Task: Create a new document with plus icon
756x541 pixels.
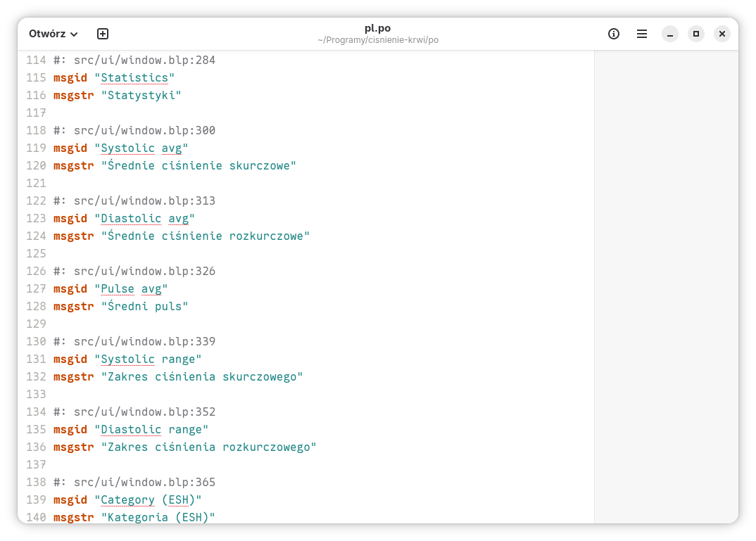Action: coord(103,34)
